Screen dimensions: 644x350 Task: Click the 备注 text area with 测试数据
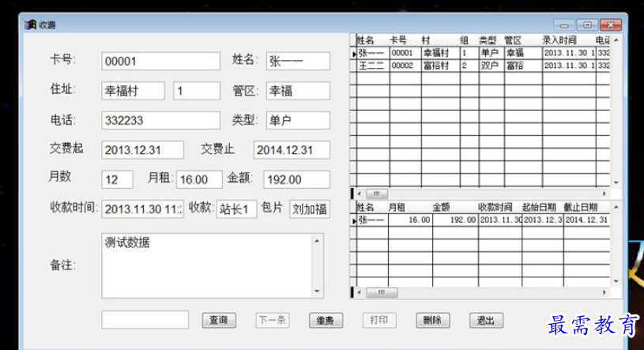click(207, 265)
